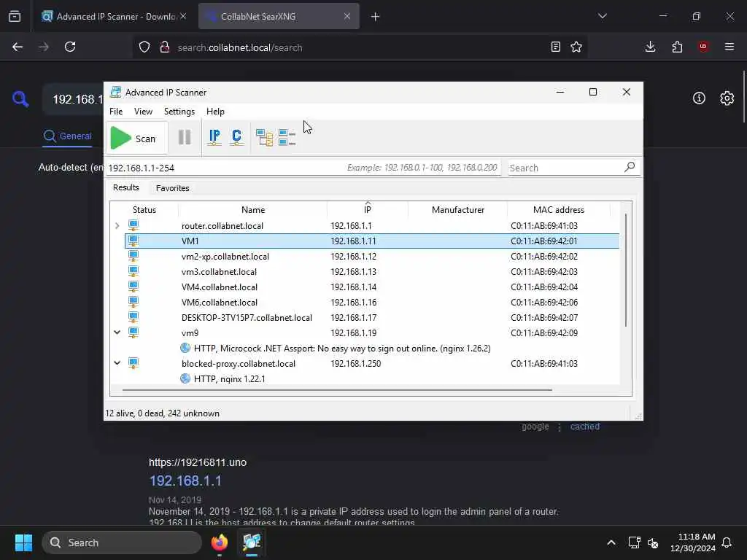
Task: Open SearXNG preferences gear icon
Action: click(727, 98)
